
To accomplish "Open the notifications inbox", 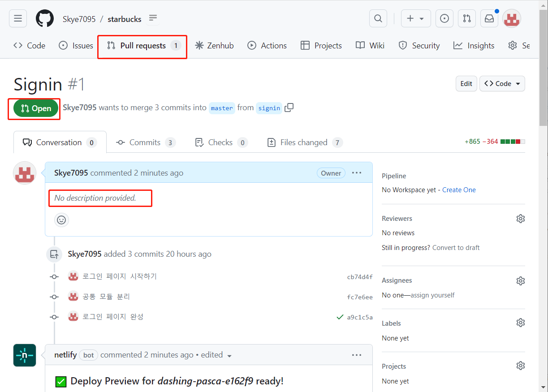I will (489, 18).
